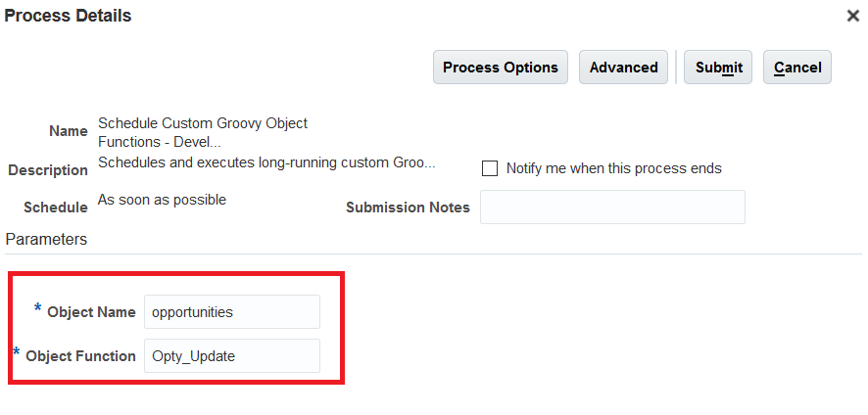Click the 'As soon as possible' schedule text

(x=162, y=200)
